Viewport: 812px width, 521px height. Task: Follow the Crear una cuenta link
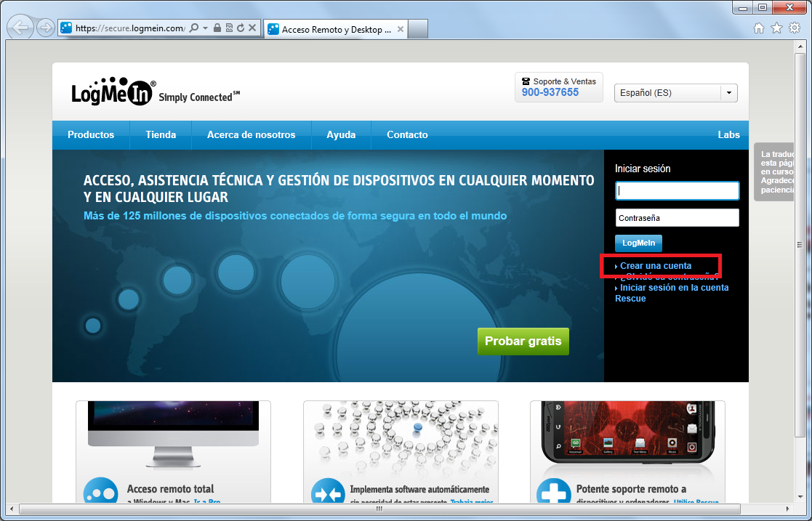[658, 266]
